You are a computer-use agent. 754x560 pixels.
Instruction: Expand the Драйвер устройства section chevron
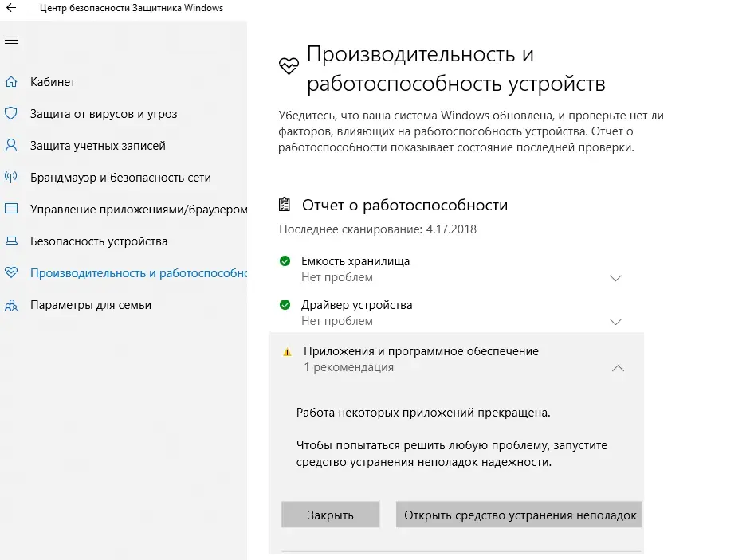(615, 322)
